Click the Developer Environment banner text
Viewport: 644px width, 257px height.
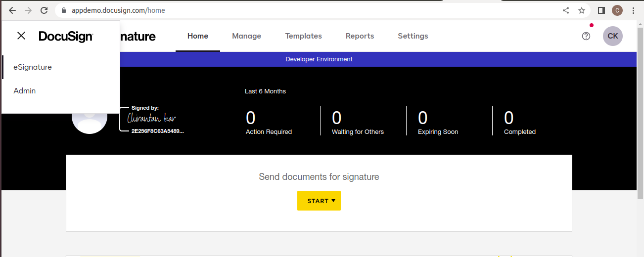click(319, 59)
